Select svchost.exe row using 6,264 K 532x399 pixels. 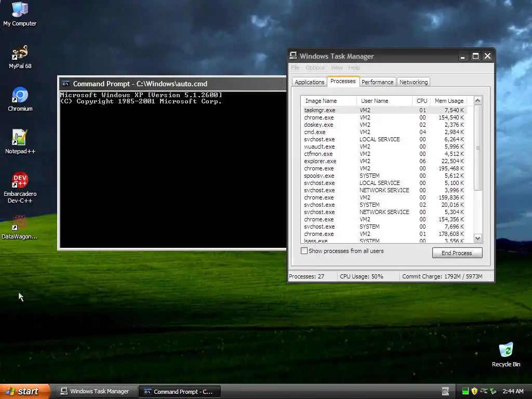(x=384, y=139)
